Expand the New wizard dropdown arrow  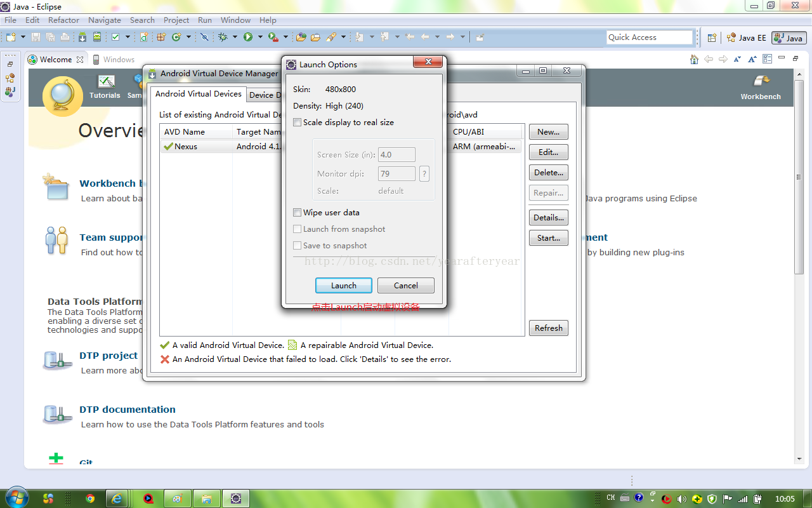tap(23, 37)
